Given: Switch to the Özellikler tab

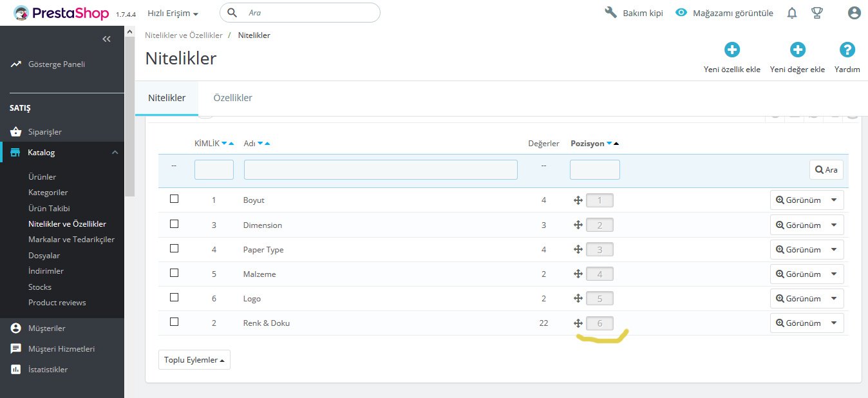Looking at the screenshot, I should (x=232, y=98).
